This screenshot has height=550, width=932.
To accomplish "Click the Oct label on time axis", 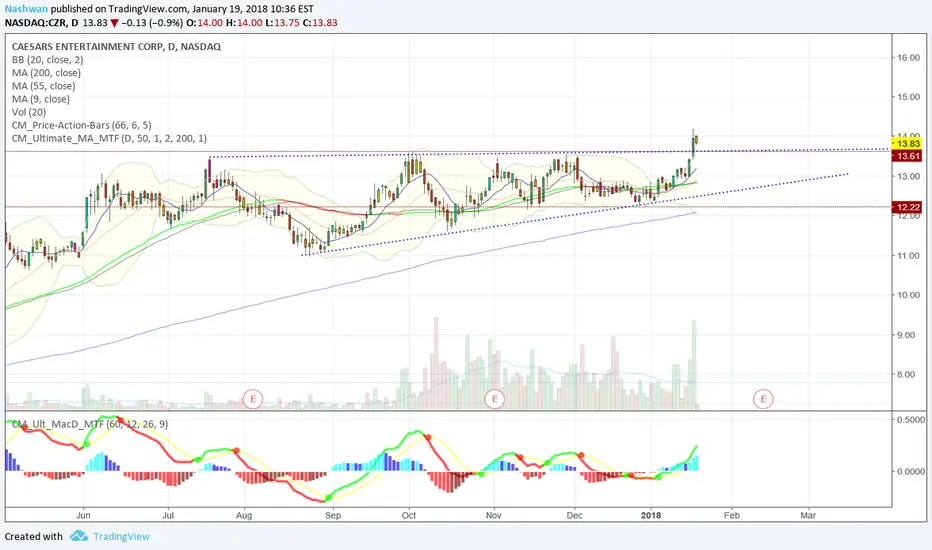I will (409, 515).
